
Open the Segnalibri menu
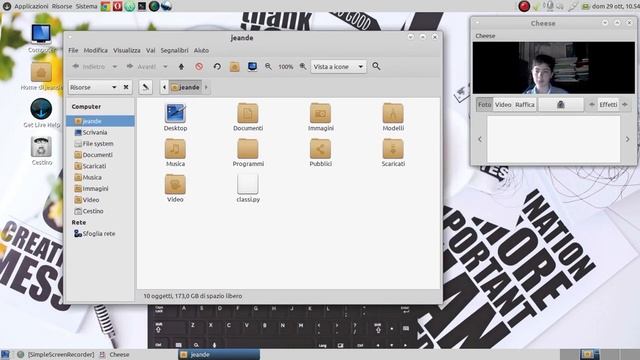point(174,50)
